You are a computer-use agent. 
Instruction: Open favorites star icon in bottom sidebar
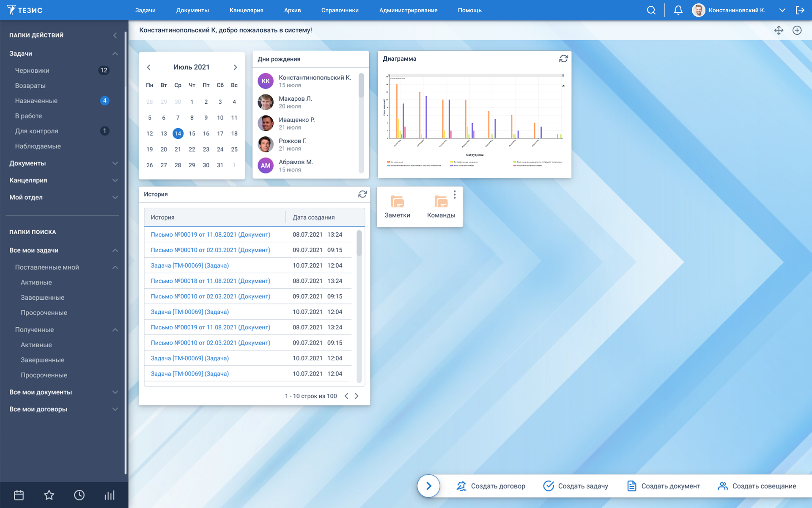[49, 495]
